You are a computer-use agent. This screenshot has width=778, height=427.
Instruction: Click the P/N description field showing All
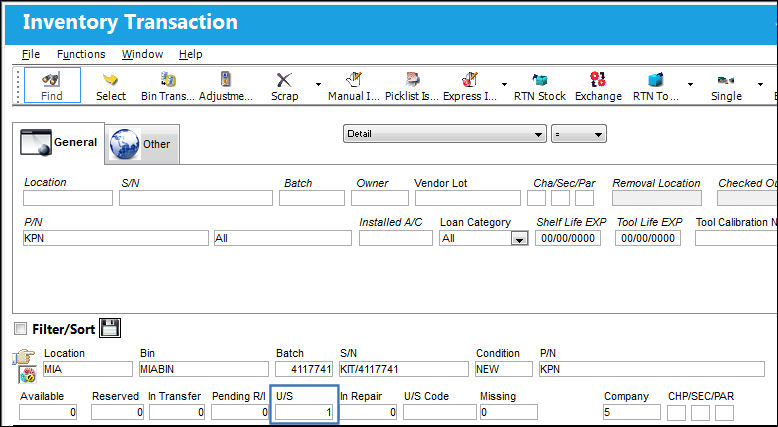click(283, 239)
